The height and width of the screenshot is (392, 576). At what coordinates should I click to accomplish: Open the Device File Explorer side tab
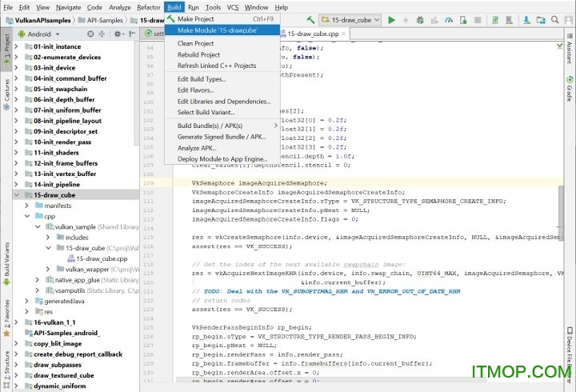[570, 354]
